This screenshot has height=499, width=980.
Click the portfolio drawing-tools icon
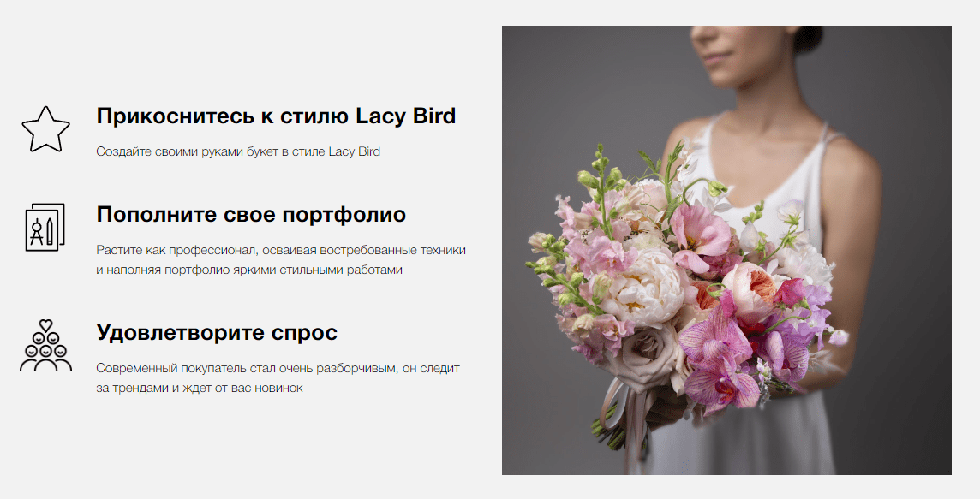(x=45, y=227)
